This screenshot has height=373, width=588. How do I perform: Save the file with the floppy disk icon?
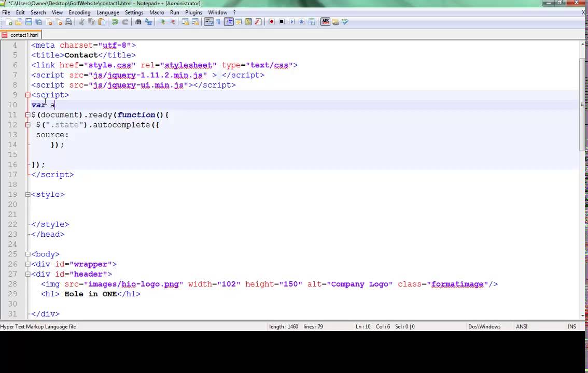[29, 22]
